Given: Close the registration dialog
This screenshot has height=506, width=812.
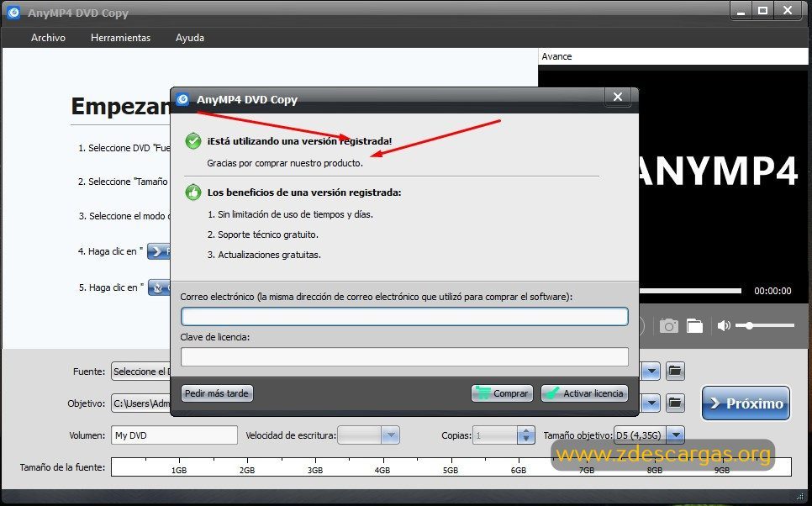Looking at the screenshot, I should (617, 97).
